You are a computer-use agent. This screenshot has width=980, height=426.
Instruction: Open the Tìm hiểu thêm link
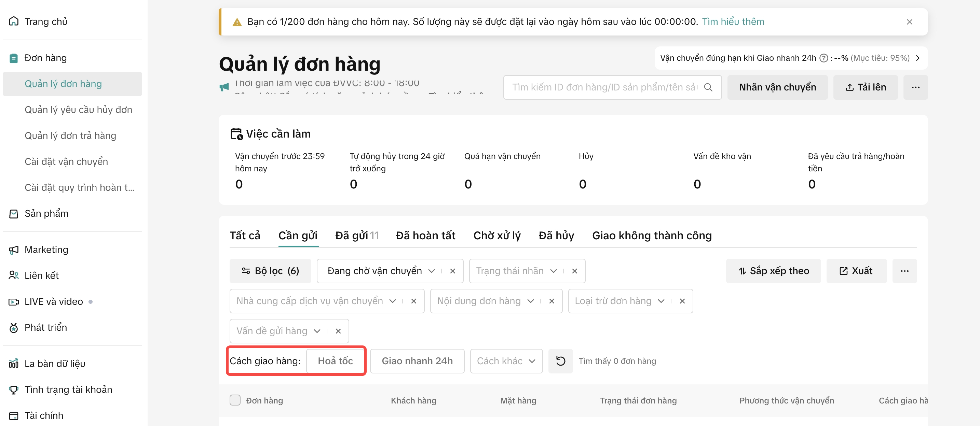(733, 22)
